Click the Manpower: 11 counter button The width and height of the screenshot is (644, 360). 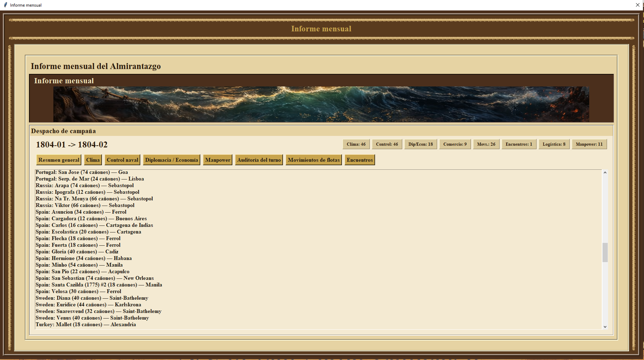[589, 144]
